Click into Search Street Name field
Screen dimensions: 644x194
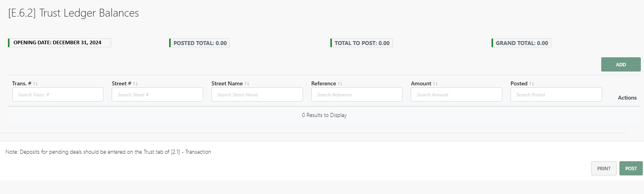click(257, 95)
